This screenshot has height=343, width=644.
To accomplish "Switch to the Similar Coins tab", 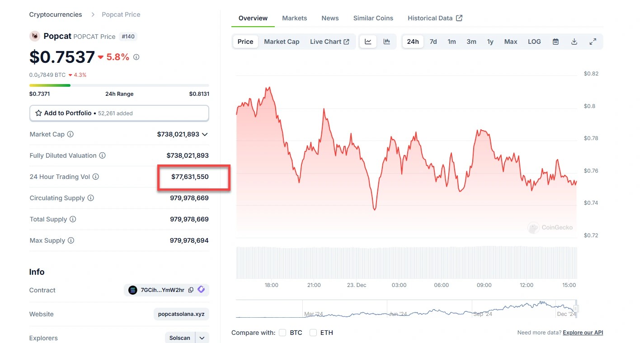I will (x=373, y=18).
